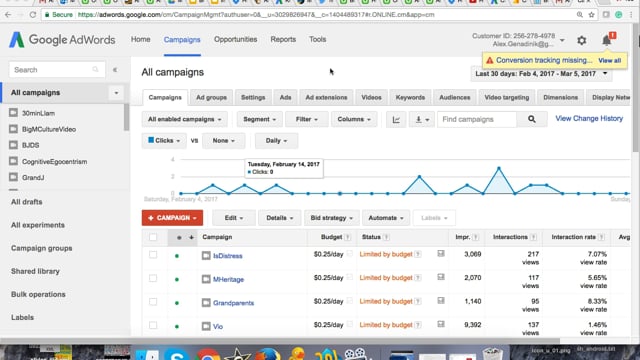The width and height of the screenshot is (640, 360).
Task: Click the red + CAMPAIGN button
Action: pyautogui.click(x=172, y=218)
